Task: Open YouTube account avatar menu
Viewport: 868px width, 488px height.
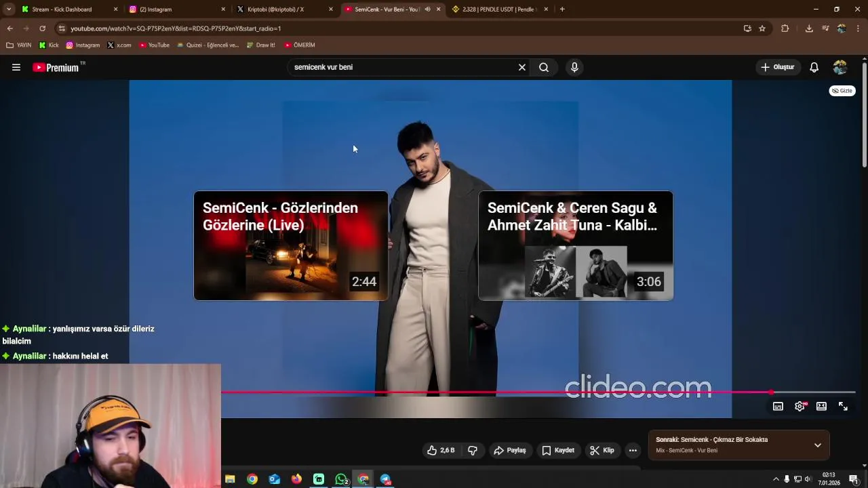Action: (840, 67)
